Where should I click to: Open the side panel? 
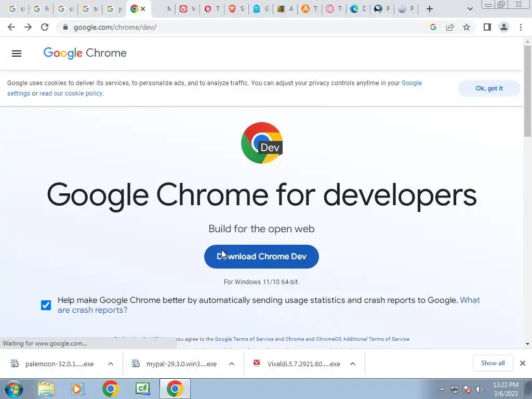[x=487, y=27]
